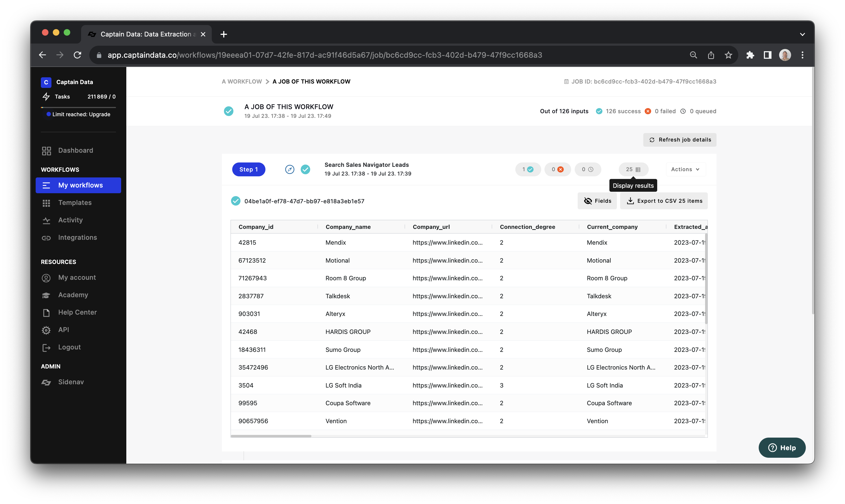Click the job status check icon near title
Screen dimensions: 845x504
click(x=229, y=111)
